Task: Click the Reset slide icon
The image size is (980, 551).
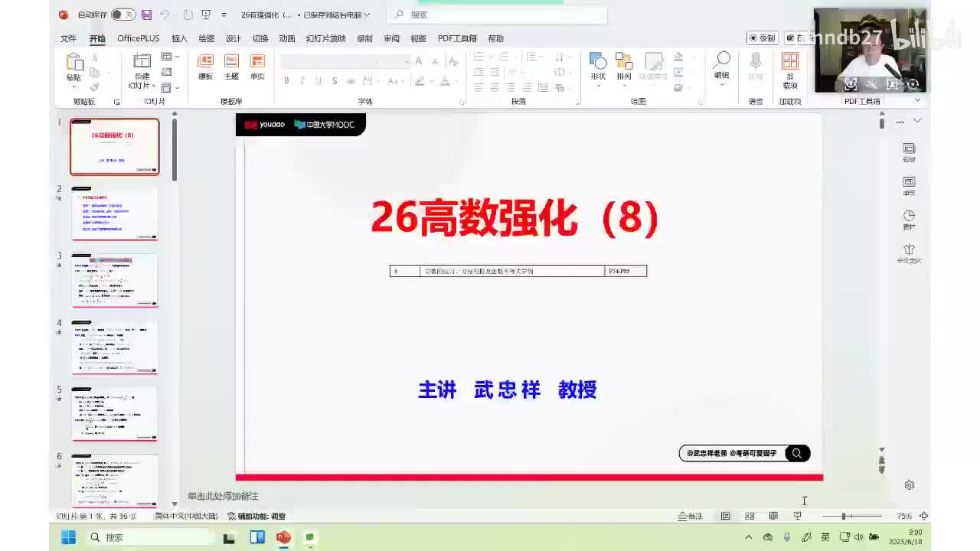Action: [166, 72]
